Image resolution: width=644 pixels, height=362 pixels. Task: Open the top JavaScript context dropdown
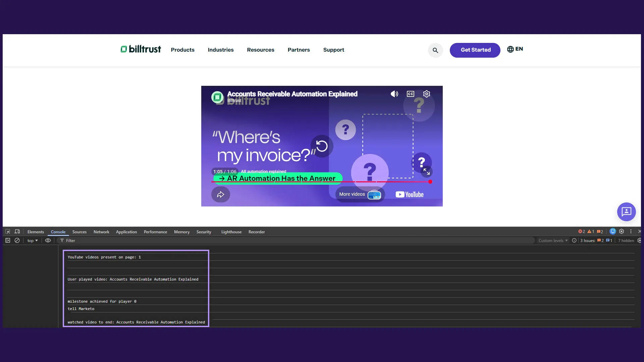coord(33,241)
